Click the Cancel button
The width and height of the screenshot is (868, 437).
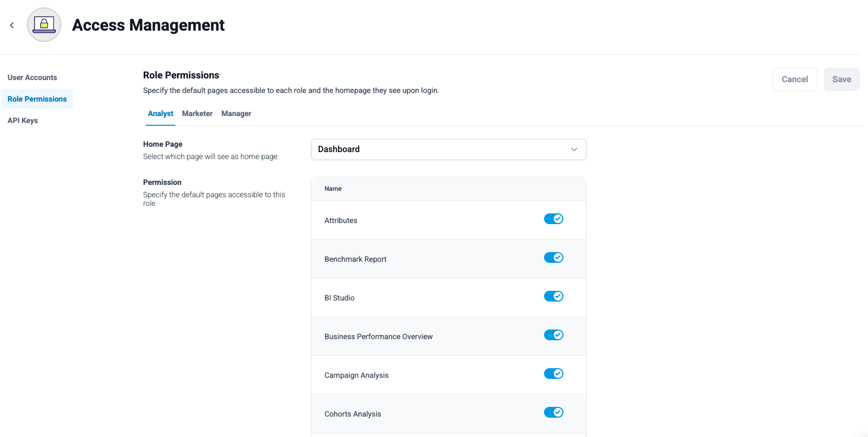[x=795, y=80]
